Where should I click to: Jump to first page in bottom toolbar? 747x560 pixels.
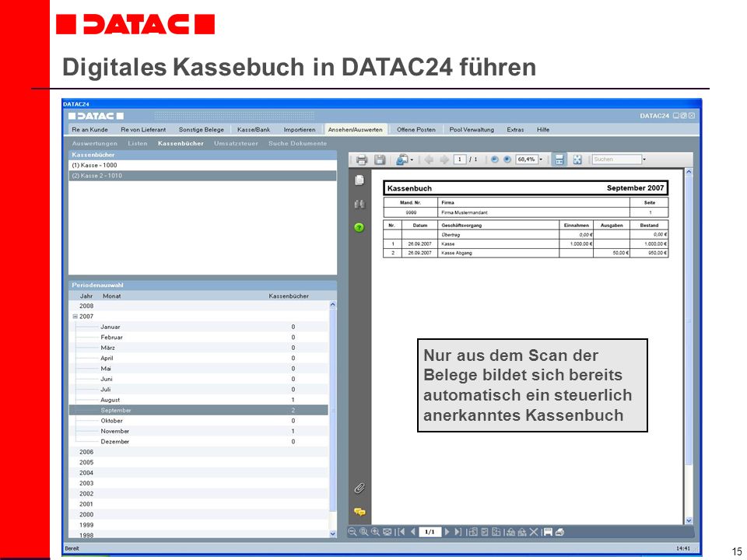(402, 532)
